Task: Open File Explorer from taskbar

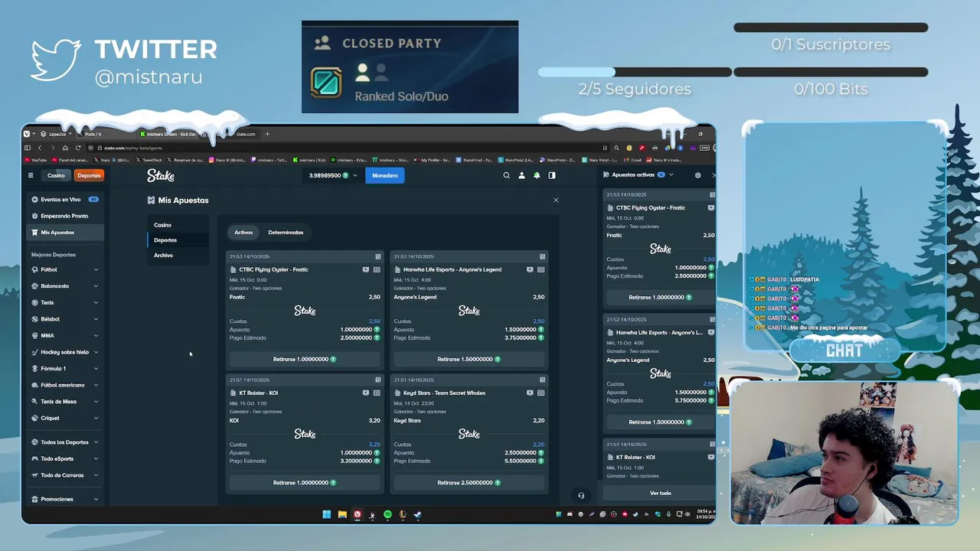Action: coord(341,515)
